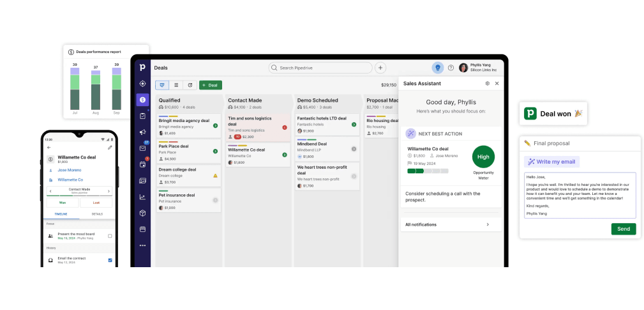Screen dimensions: 644x310
Task: Click the Deal won notification
Action: coord(553,114)
